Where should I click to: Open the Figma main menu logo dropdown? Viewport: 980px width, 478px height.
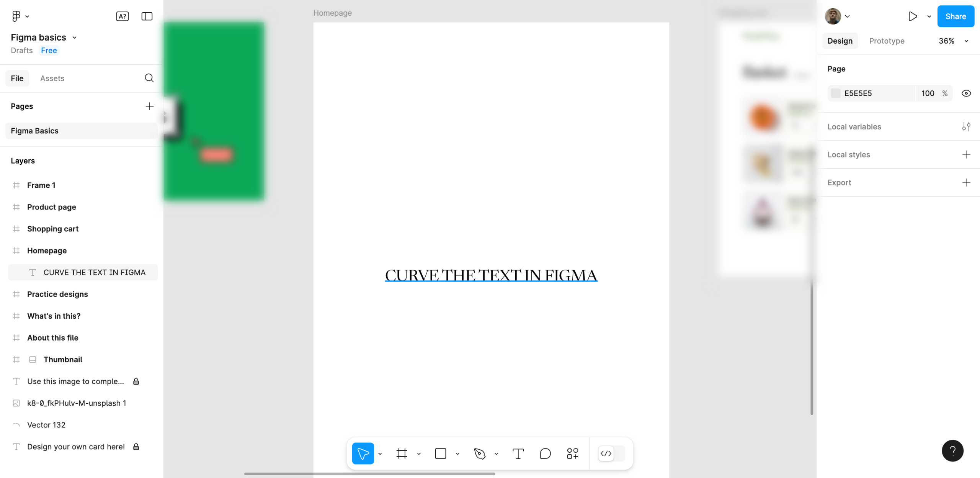tap(20, 16)
